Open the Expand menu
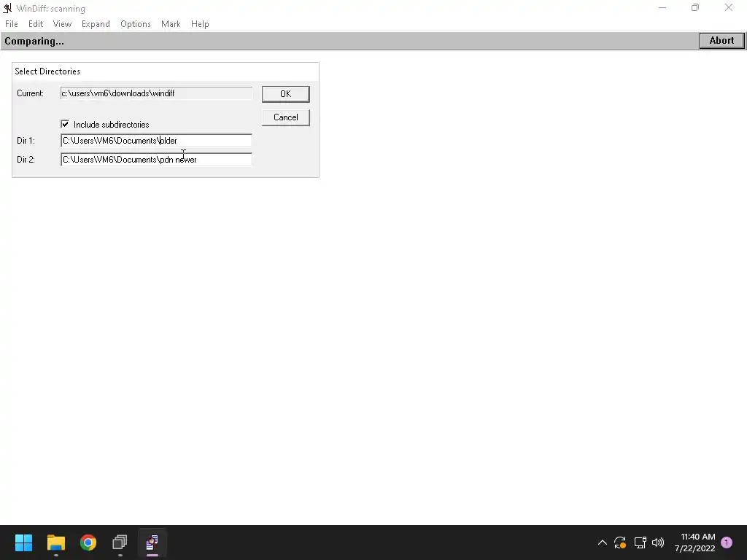Screen dimensions: 747x560 coord(96,24)
